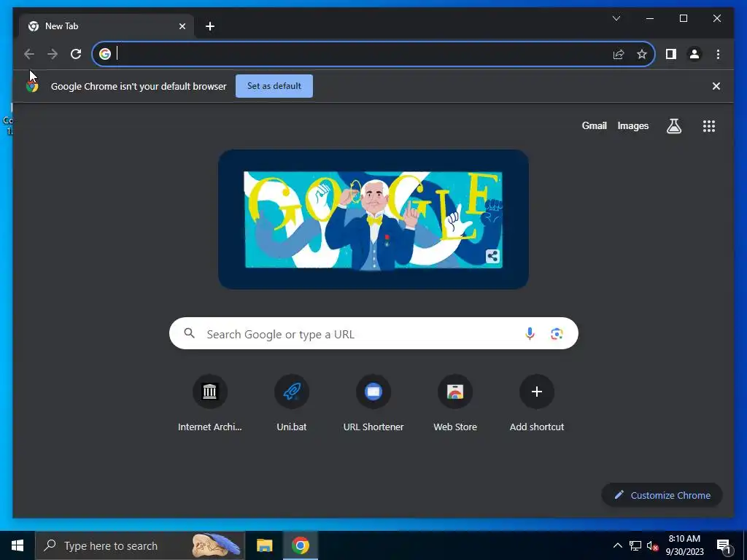Click the taskbar search box
The width and height of the screenshot is (747, 560).
(140, 545)
